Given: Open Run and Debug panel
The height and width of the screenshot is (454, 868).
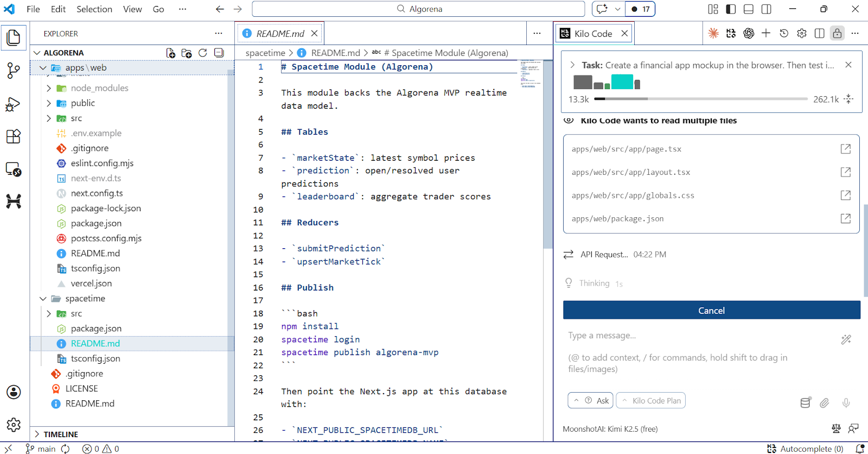Looking at the screenshot, I should point(13,104).
